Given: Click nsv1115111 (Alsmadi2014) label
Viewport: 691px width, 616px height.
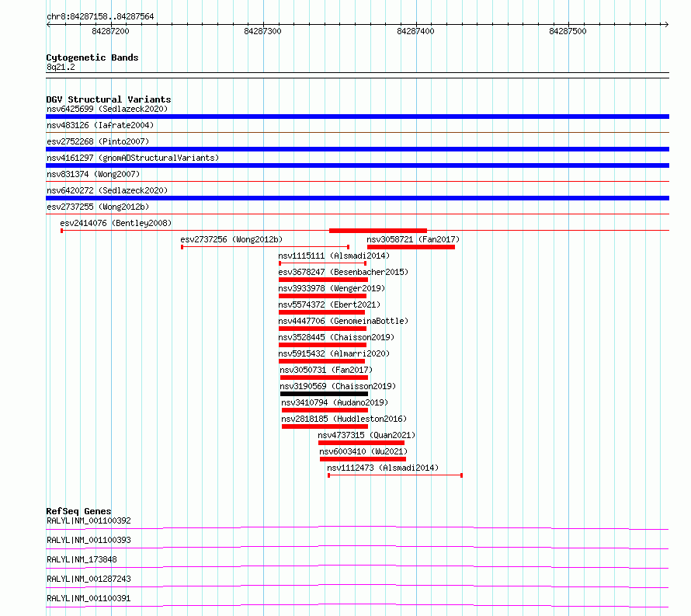Looking at the screenshot, I should (x=334, y=256).
